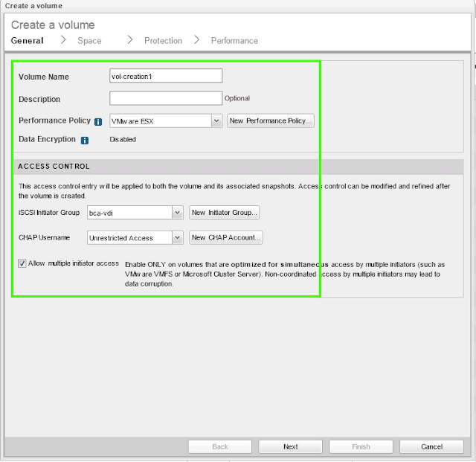
Task: Switch to the General step
Action: [x=27, y=41]
